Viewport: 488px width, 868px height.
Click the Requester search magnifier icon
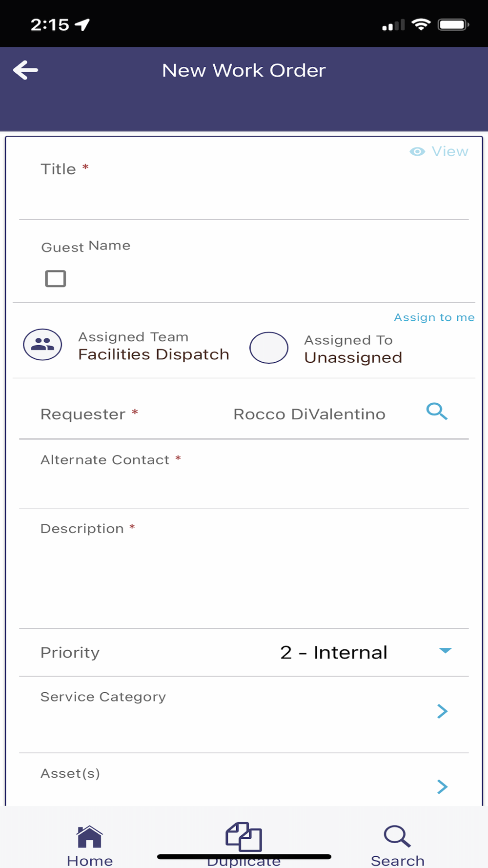436,412
